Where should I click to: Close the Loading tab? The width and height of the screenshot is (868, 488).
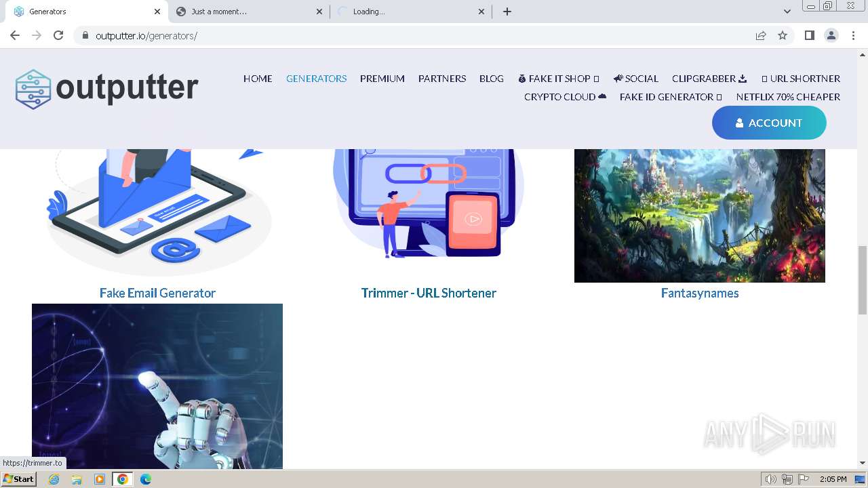click(x=481, y=12)
